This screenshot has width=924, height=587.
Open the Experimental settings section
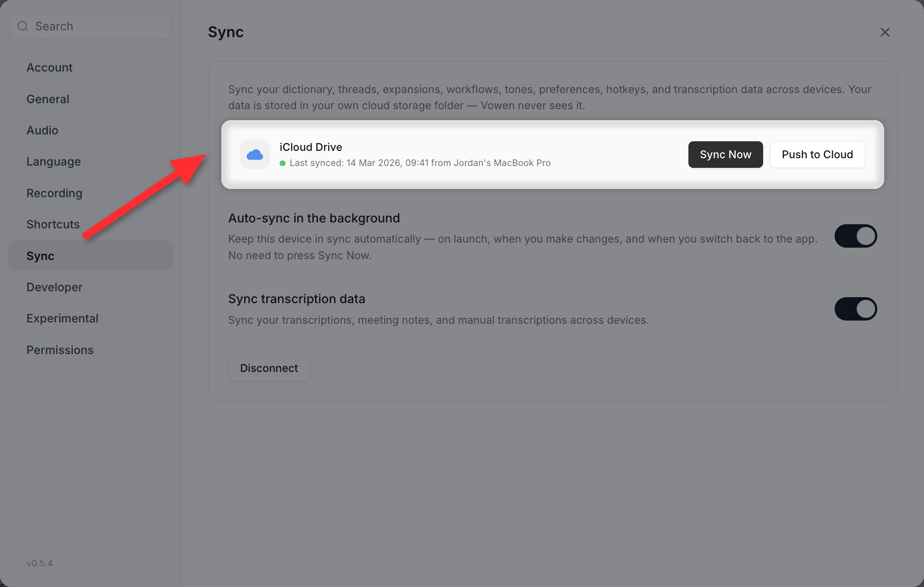point(90,318)
